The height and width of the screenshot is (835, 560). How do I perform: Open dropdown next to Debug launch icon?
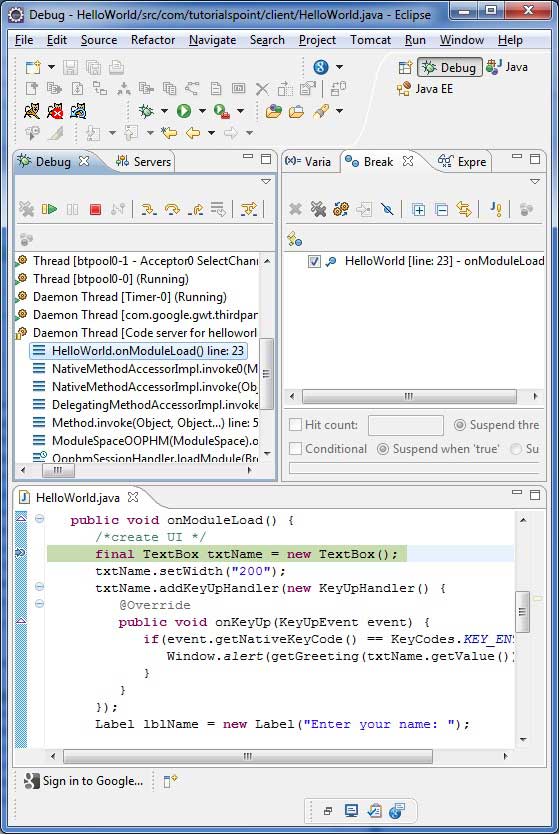click(164, 111)
